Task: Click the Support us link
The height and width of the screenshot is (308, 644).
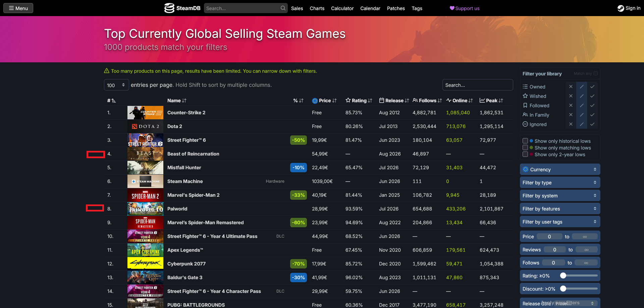Action: click(465, 8)
